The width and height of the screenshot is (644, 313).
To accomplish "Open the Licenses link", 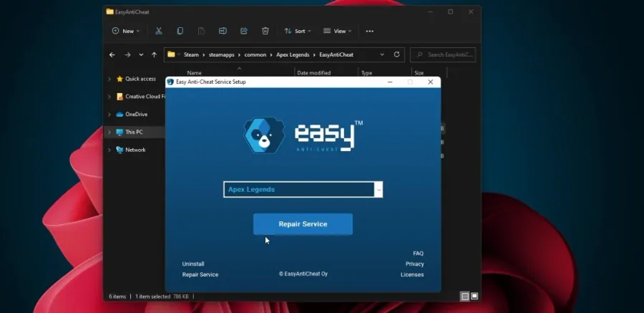I will (x=412, y=275).
